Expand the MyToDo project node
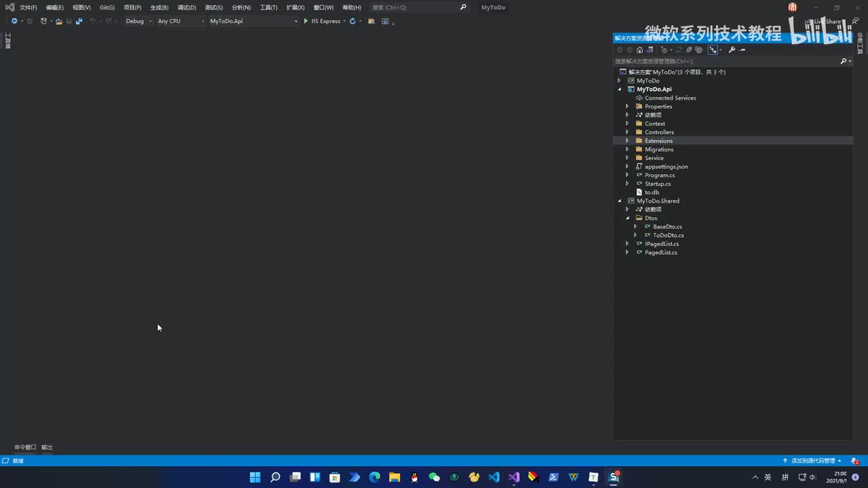 coord(619,81)
